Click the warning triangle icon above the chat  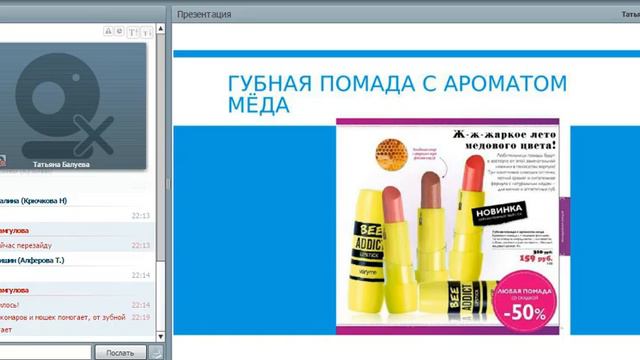point(108,31)
